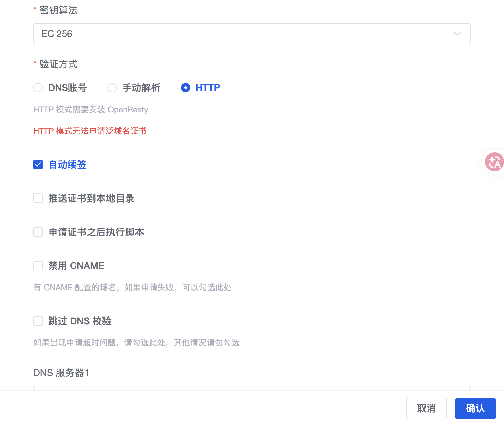Screen dimensions: 504x422
Task: Select the DNS账号 radio button
Action: [x=38, y=88]
